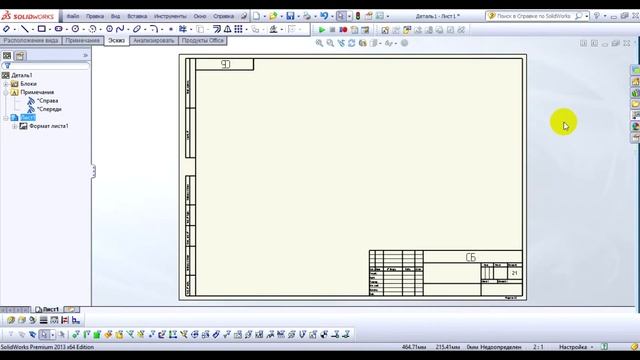Click the СБ cell in title block

(473, 257)
